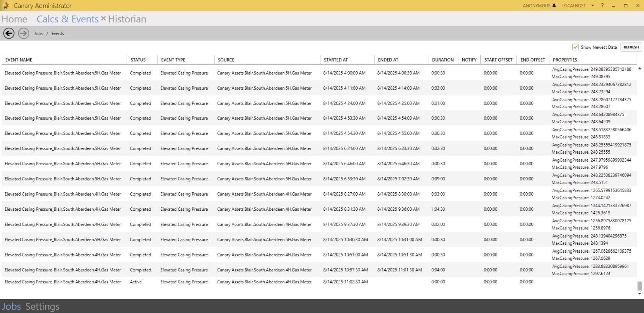Go to Jobs in the breadcrumb

39,34
